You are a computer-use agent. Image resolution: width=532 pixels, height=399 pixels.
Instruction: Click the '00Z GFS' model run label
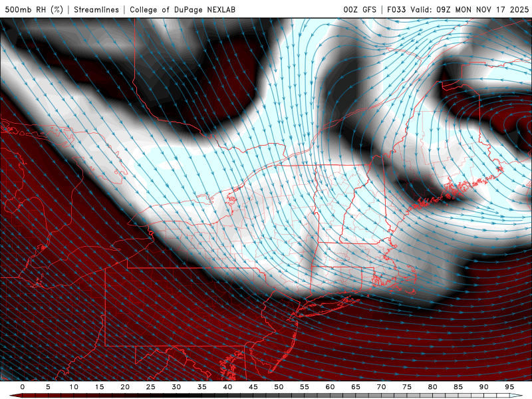360,9
